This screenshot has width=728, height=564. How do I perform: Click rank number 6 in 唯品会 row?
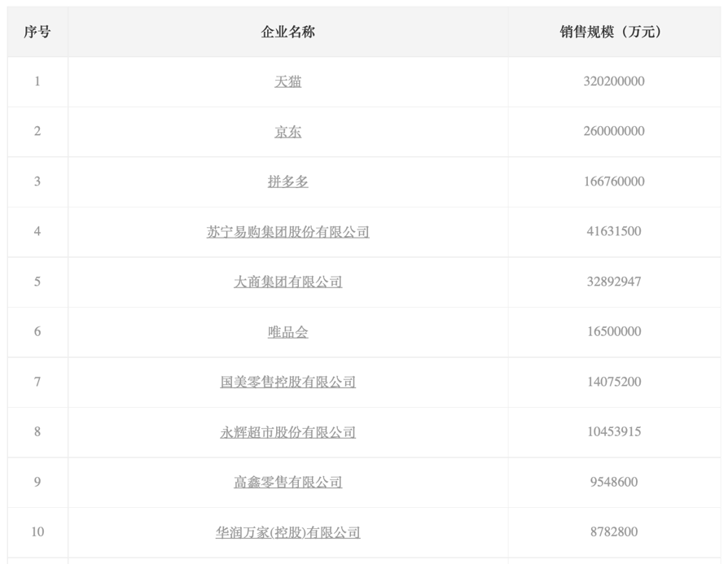(x=37, y=331)
